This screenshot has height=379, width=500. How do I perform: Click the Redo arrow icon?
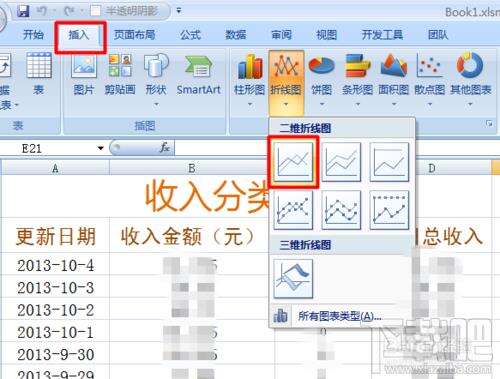tap(69, 11)
